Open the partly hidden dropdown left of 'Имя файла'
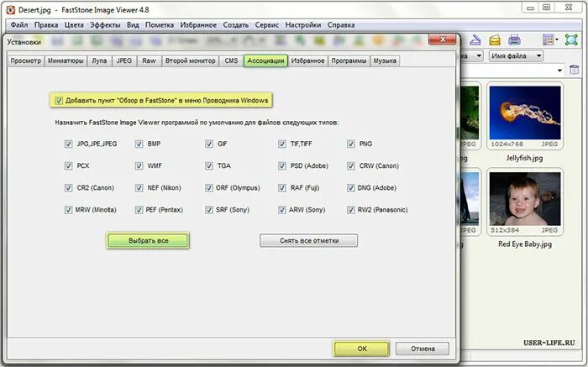 (472, 56)
